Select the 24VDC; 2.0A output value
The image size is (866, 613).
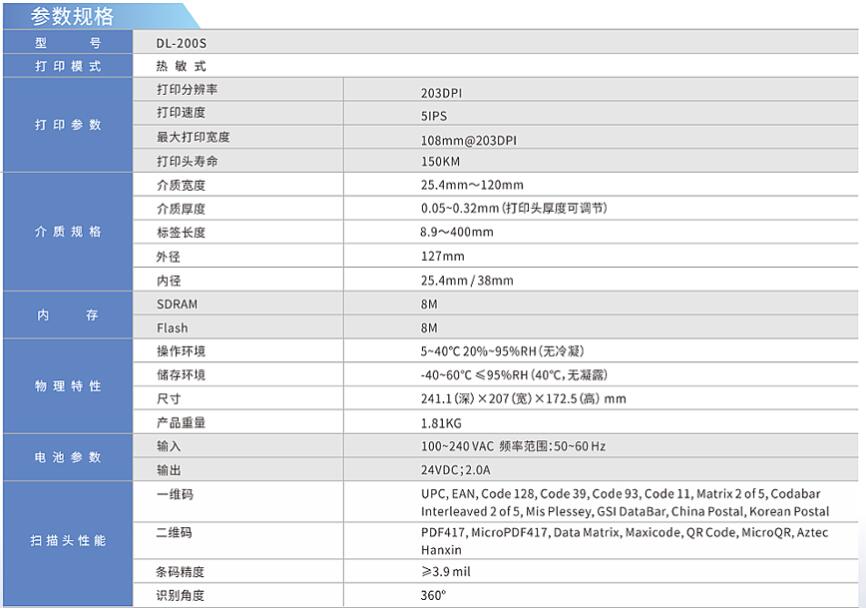coord(455,469)
